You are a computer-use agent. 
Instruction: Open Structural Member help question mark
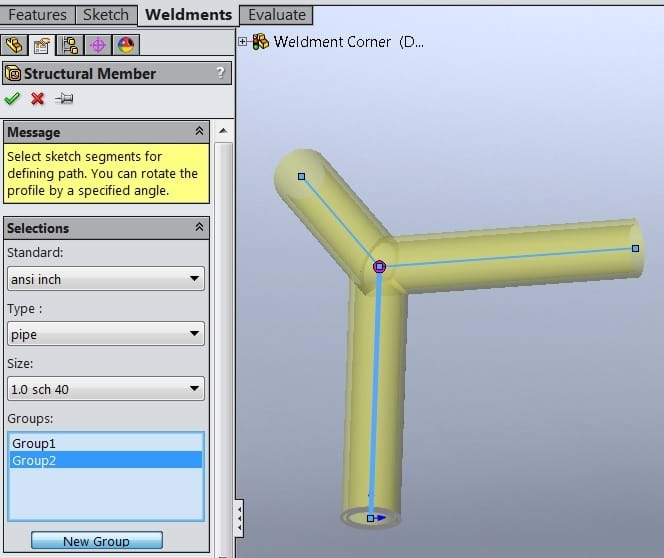(x=220, y=73)
